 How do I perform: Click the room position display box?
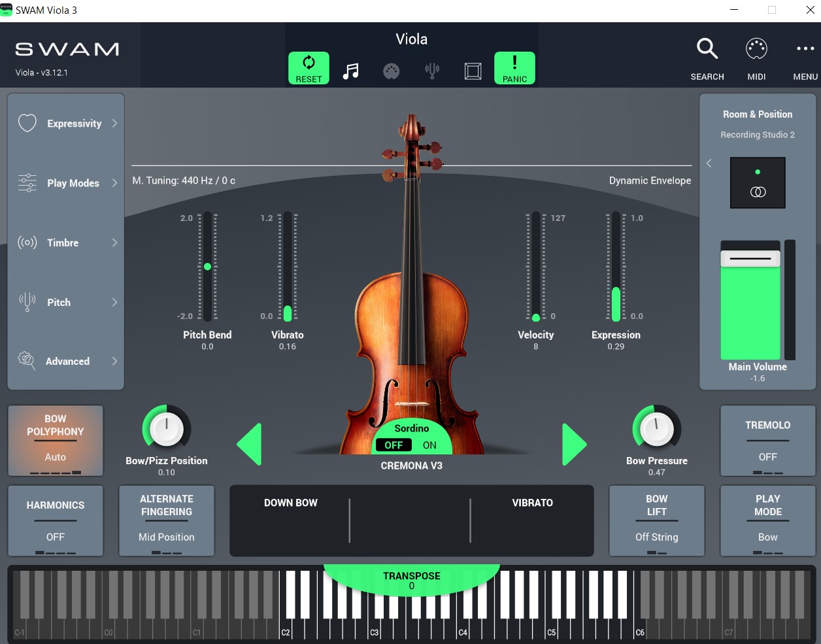[x=758, y=182]
